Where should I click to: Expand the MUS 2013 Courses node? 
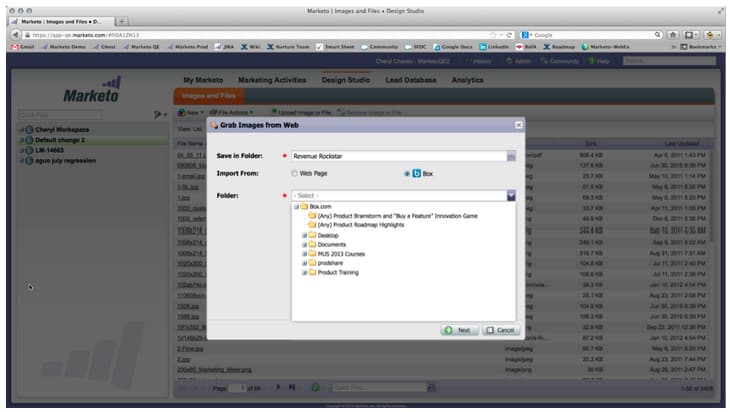304,254
